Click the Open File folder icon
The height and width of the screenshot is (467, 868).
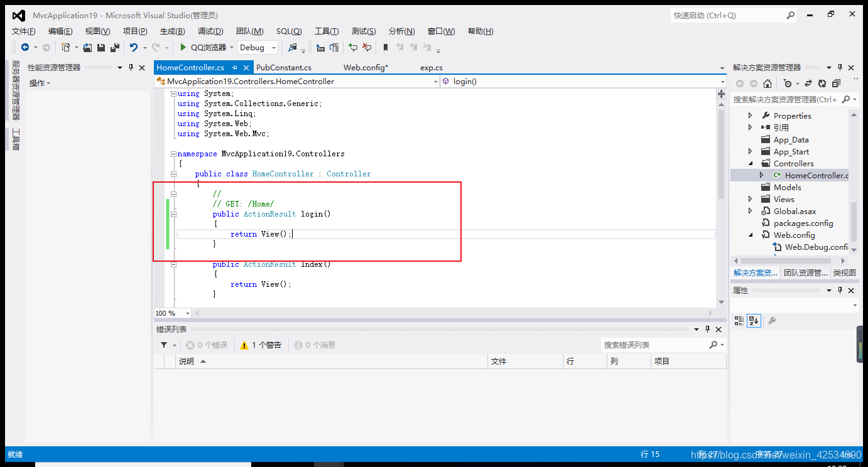[88, 47]
